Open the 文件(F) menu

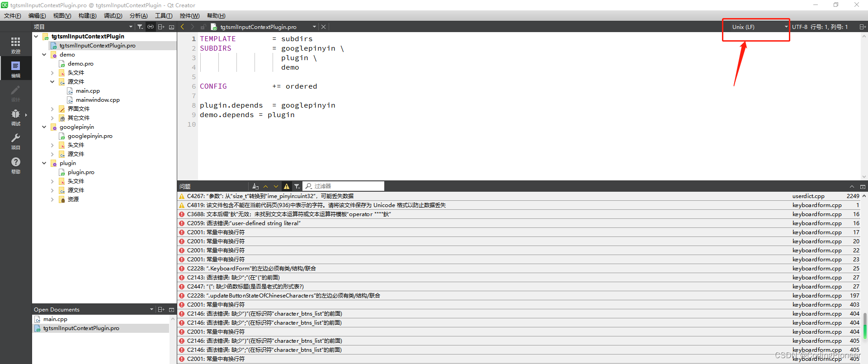13,16
